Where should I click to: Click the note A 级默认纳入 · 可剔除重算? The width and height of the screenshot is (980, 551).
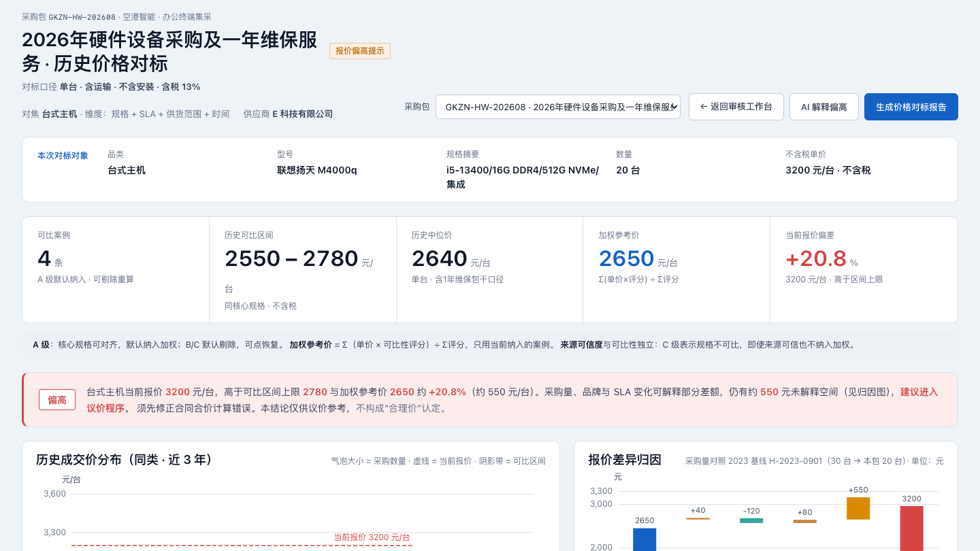click(x=86, y=280)
